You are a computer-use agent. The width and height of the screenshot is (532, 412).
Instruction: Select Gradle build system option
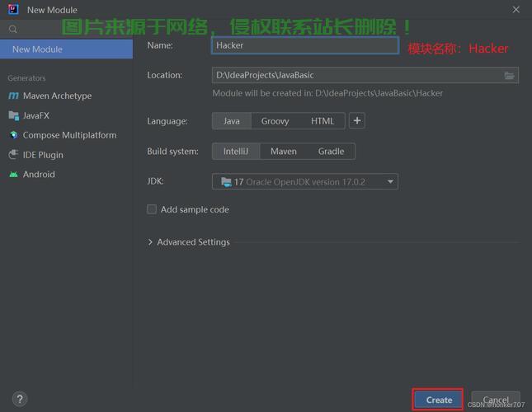(x=331, y=152)
